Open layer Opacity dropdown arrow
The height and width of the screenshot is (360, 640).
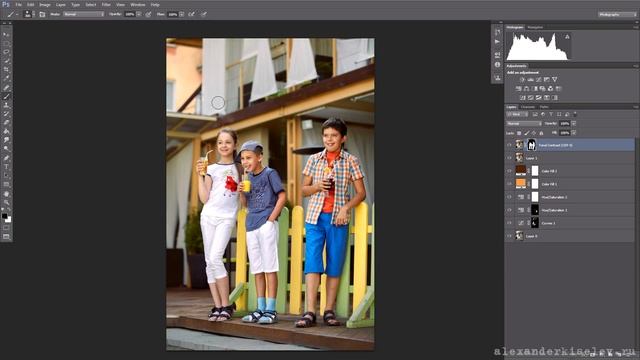tap(574, 124)
